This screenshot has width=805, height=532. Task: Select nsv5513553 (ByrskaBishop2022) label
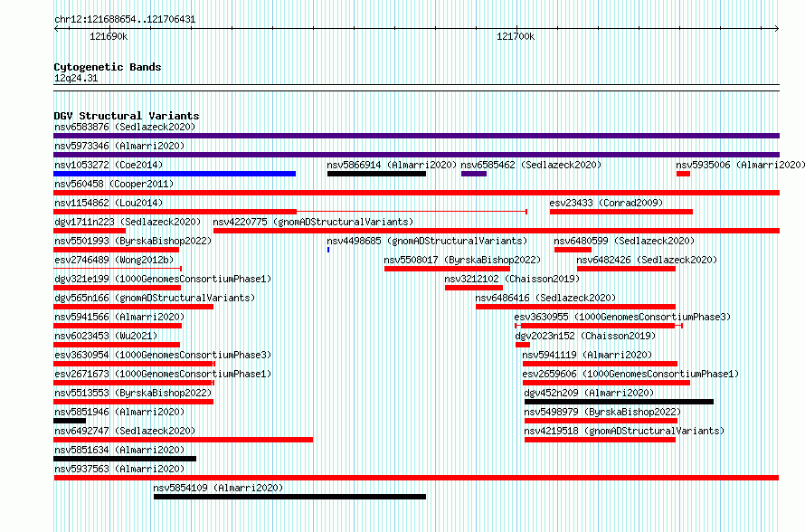pyautogui.click(x=133, y=393)
